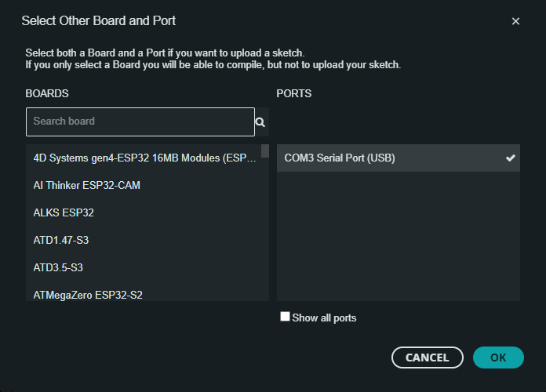Choose the AI Thinker ESP32-CAM board

87,185
